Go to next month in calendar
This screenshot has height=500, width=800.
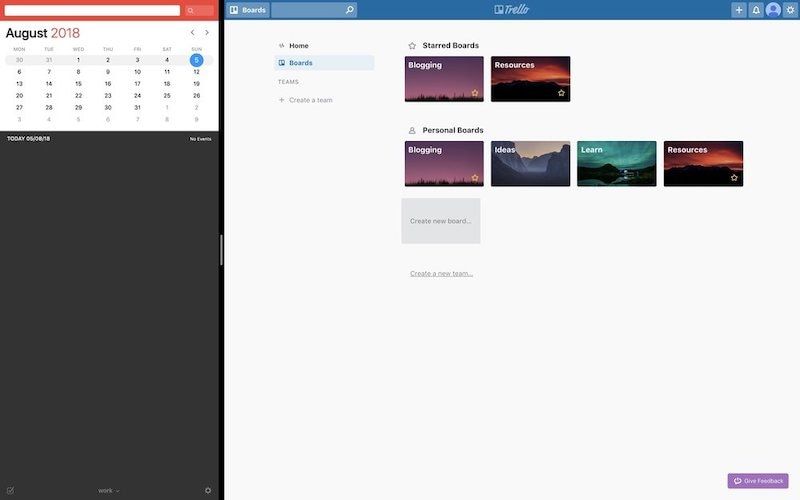click(x=207, y=33)
